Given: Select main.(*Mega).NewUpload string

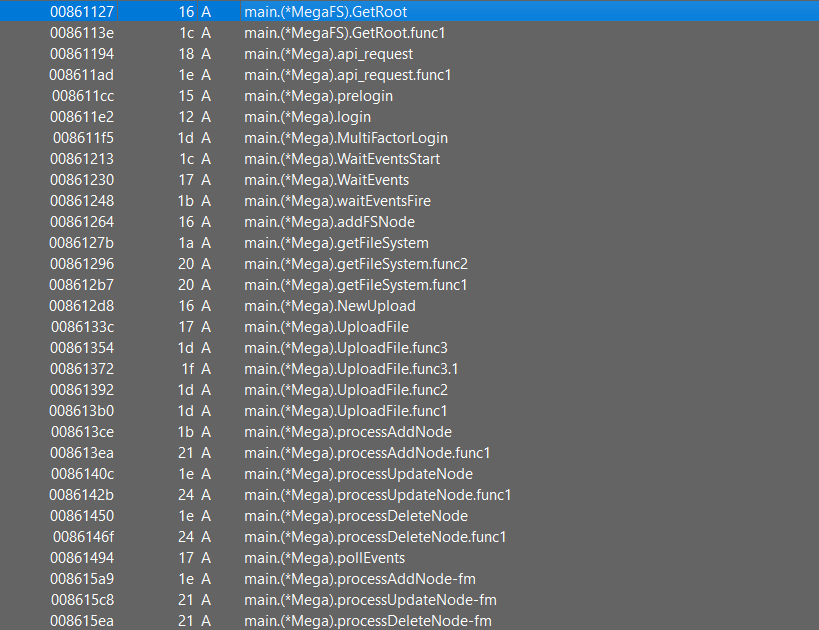Looking at the screenshot, I should 330,306.
